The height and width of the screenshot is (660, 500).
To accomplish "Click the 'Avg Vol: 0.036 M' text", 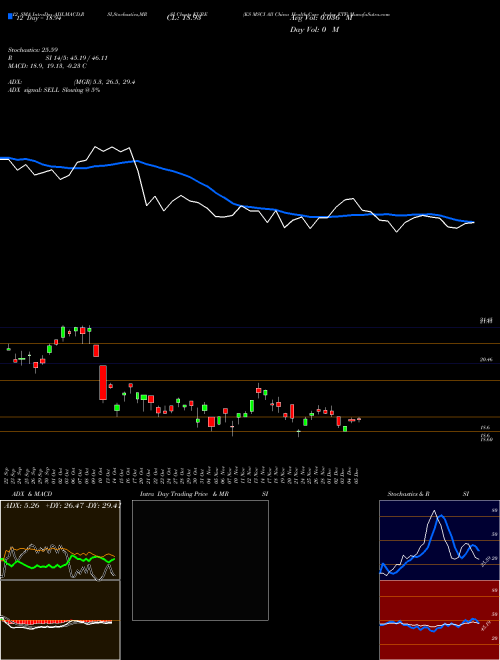I will pyautogui.click(x=323, y=18).
